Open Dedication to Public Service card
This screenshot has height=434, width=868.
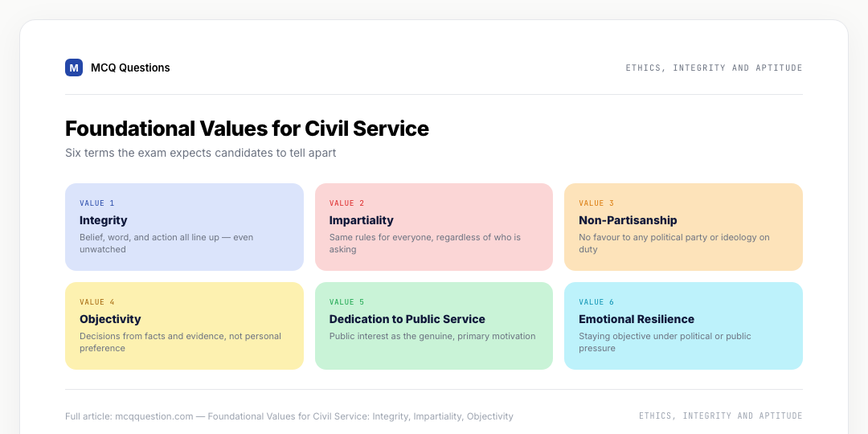(x=433, y=325)
